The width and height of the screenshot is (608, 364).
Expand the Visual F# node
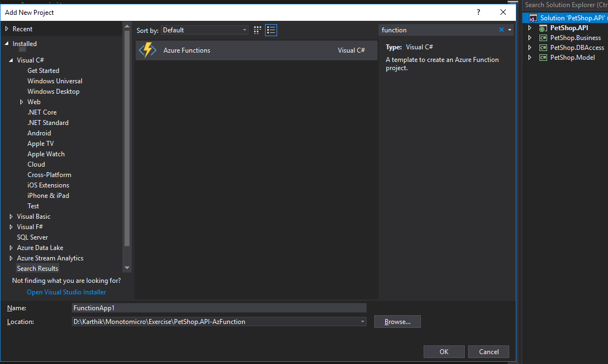(11, 227)
